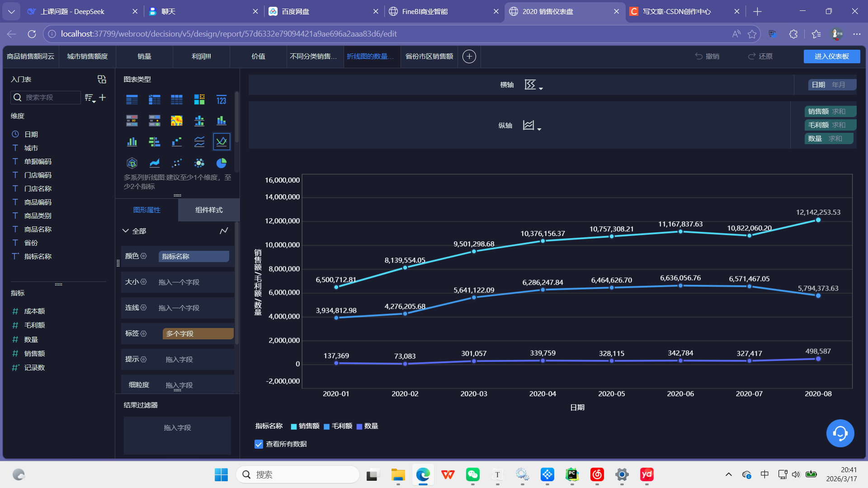
Task: Click the add field plus icon
Action: pyautogui.click(x=103, y=98)
